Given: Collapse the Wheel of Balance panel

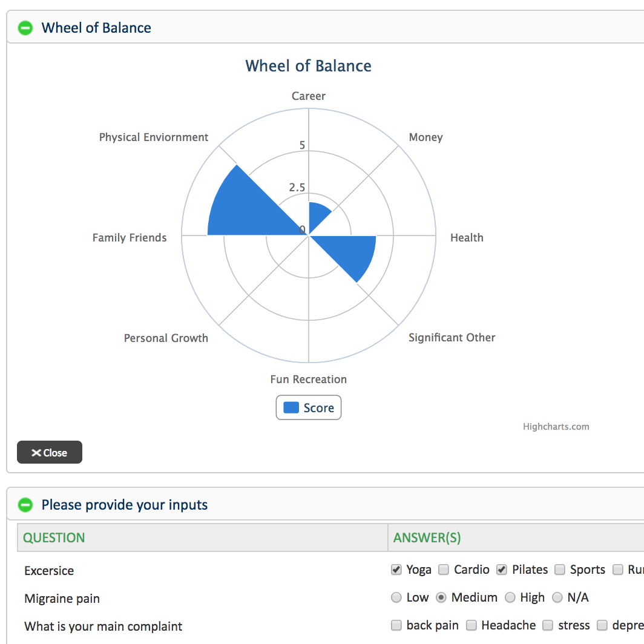Looking at the screenshot, I should tap(25, 28).
